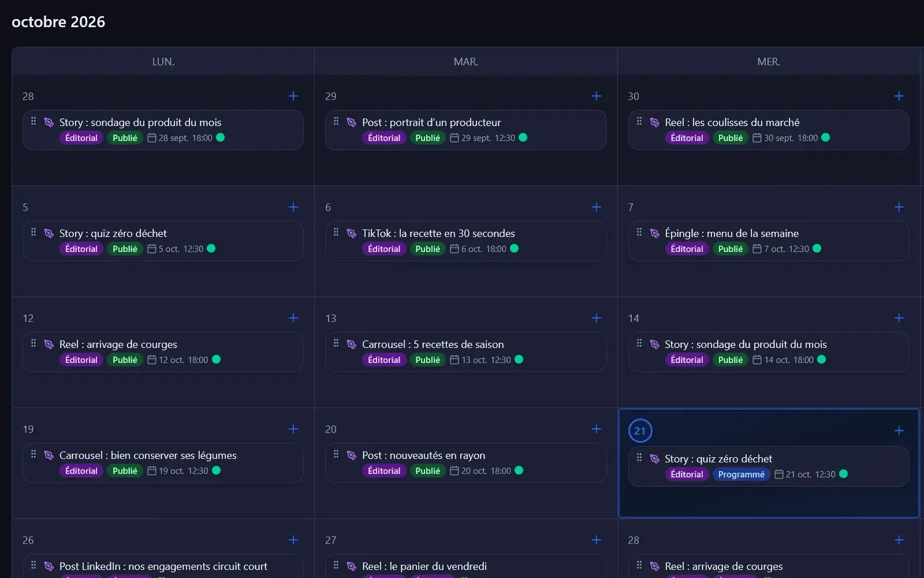Add an event on October 20
924x578 pixels.
(597, 429)
